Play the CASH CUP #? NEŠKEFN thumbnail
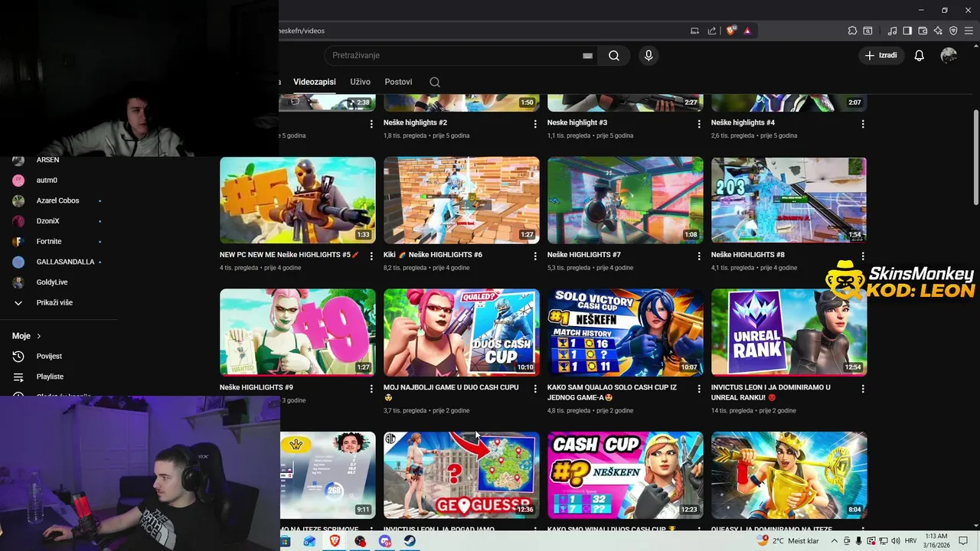This screenshot has width=980, height=551. pyautogui.click(x=626, y=475)
